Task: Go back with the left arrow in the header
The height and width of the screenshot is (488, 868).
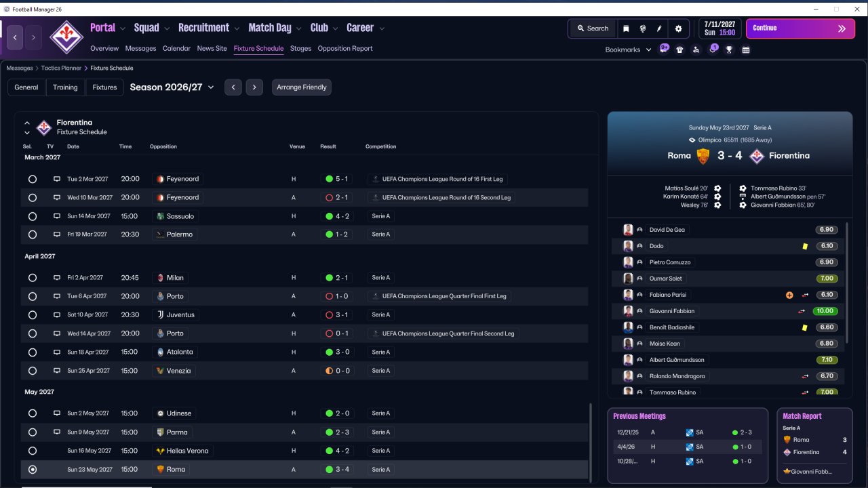Action: pyautogui.click(x=16, y=37)
